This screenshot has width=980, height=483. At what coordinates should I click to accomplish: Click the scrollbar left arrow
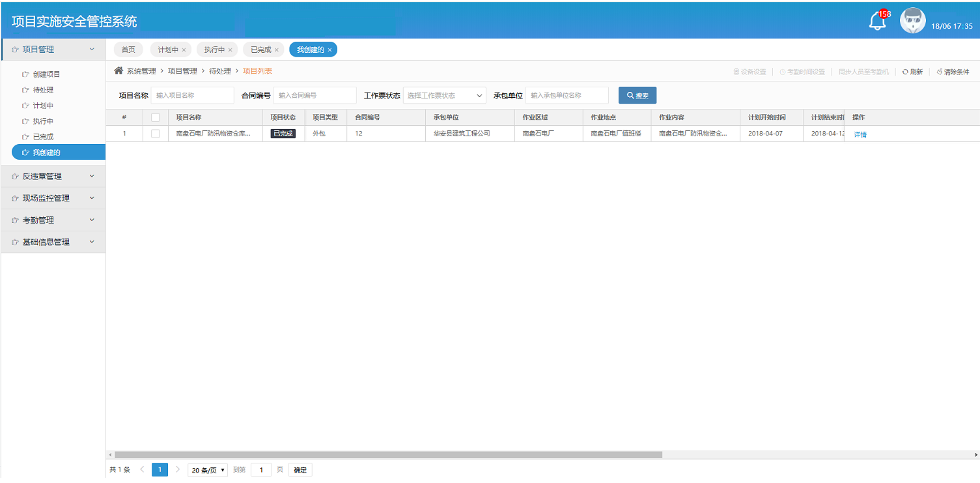coord(109,454)
